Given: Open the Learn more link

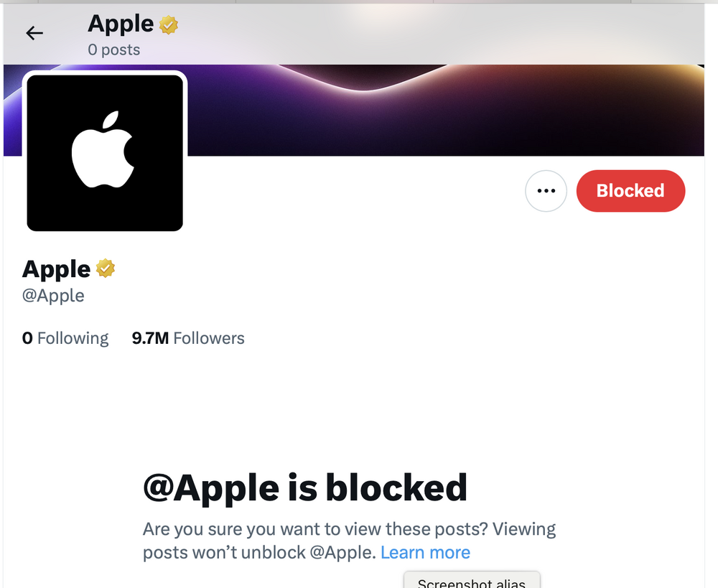Looking at the screenshot, I should click(x=425, y=552).
